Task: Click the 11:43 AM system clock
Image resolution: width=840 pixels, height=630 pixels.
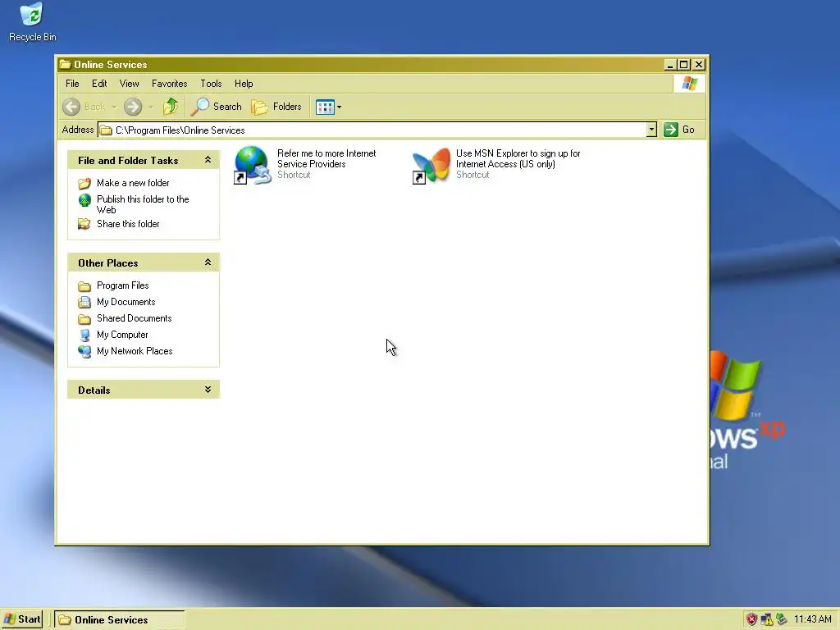Action: pyautogui.click(x=813, y=620)
